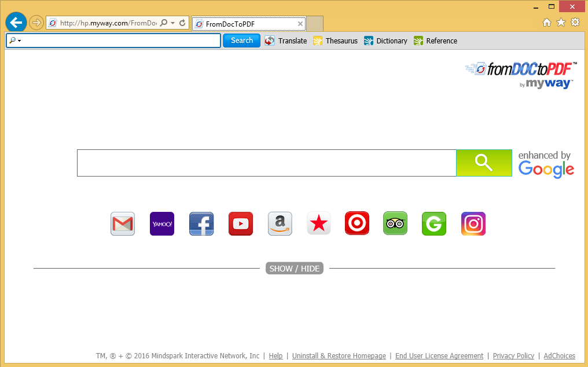This screenshot has height=367, width=588.
Task: Open the Yahoo shortcut icon
Action: (x=162, y=223)
